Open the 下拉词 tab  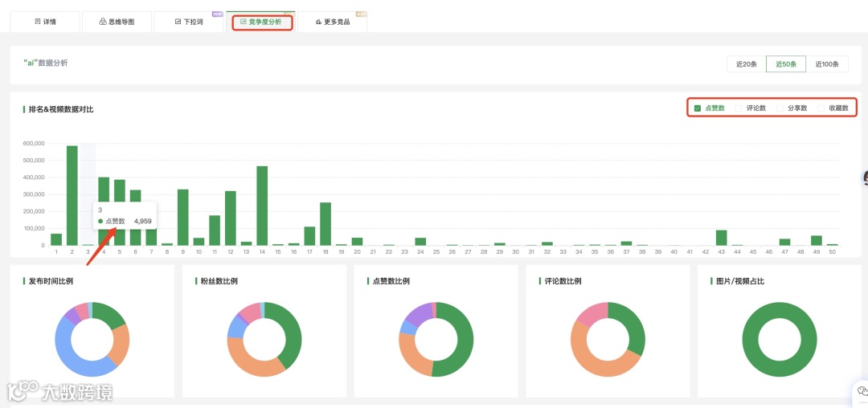point(189,22)
